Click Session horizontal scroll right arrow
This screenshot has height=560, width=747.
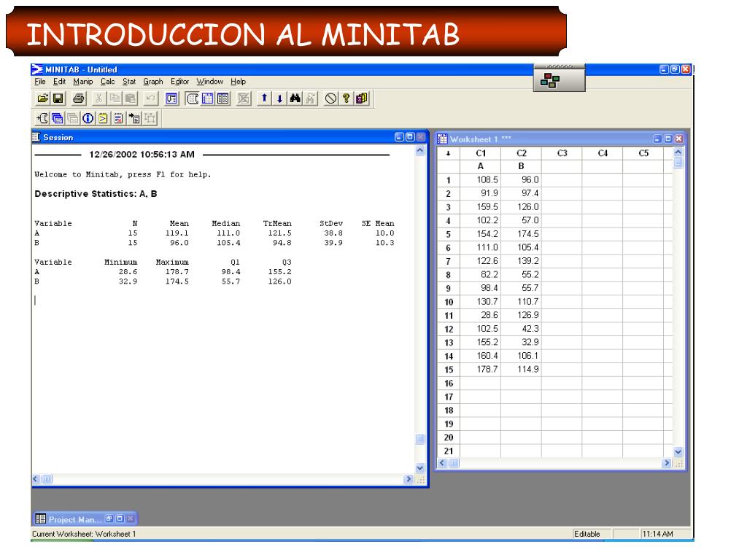(409, 479)
